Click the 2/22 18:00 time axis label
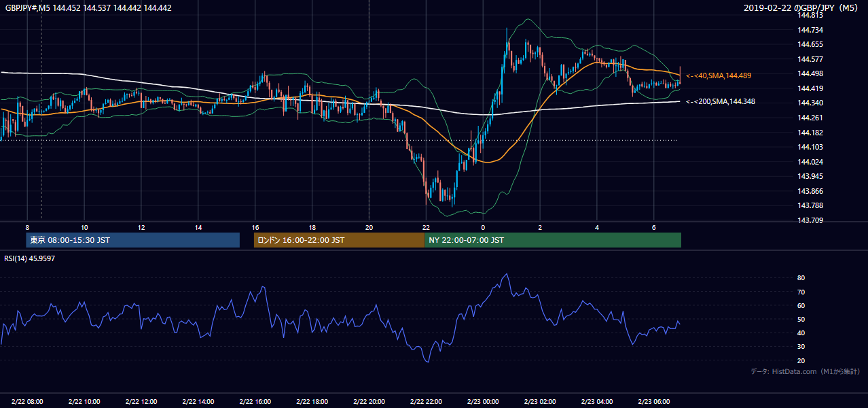868x408 pixels. (x=312, y=401)
